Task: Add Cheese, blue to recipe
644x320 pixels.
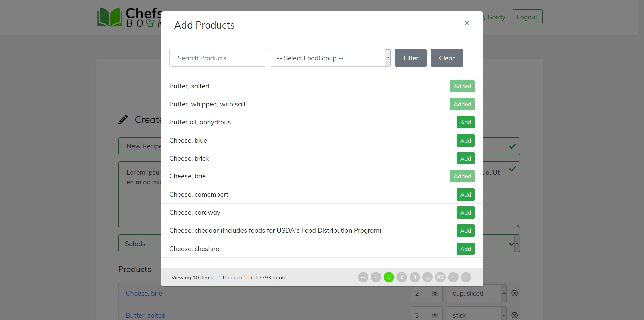Action: (466, 141)
